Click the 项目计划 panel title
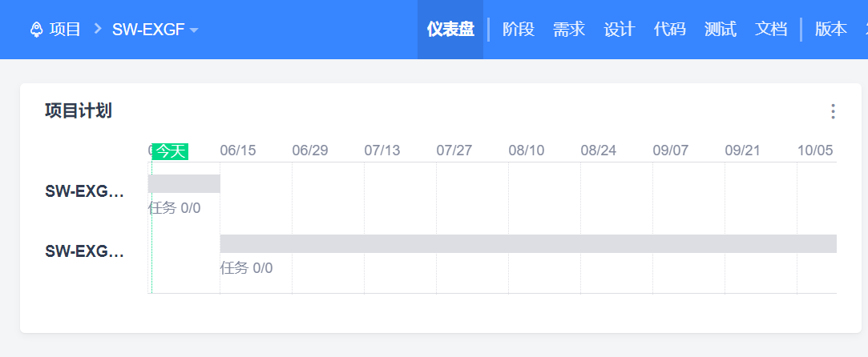Screen dimensions: 868x357 pyautogui.click(x=79, y=111)
